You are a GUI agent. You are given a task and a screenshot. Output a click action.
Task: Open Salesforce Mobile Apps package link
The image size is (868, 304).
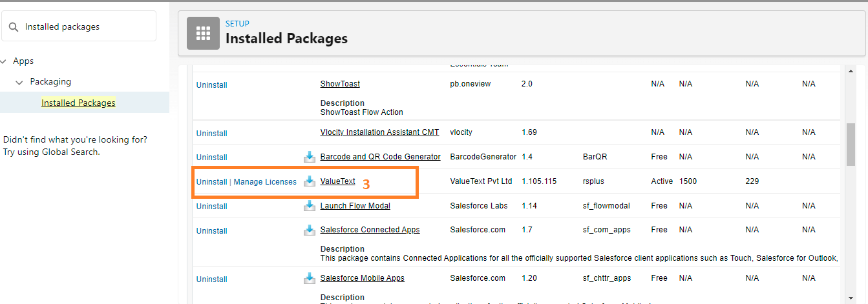(363, 278)
